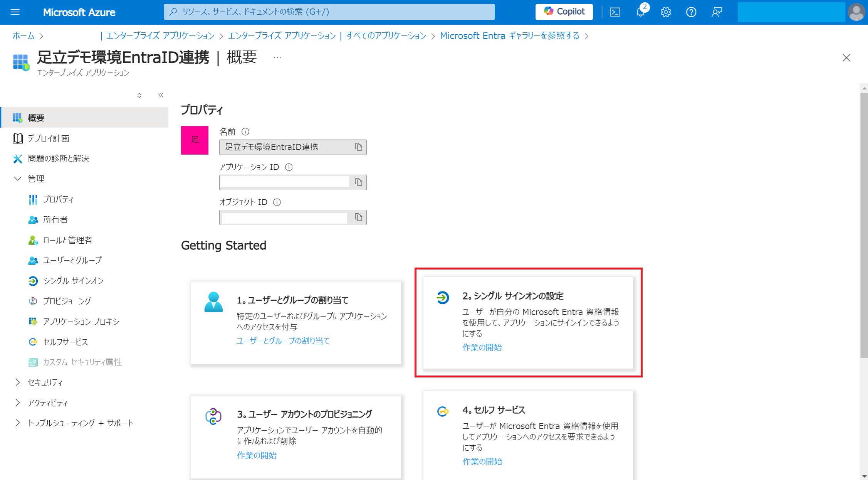Collapse the 管理 section

(18, 179)
